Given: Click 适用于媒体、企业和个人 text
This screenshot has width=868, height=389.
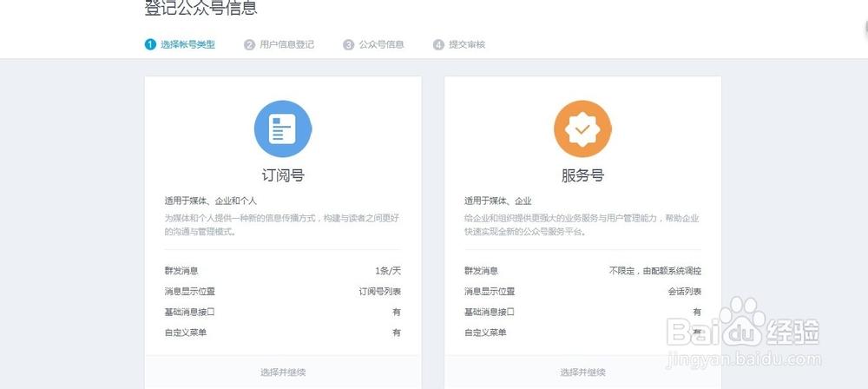Looking at the screenshot, I should [210, 201].
